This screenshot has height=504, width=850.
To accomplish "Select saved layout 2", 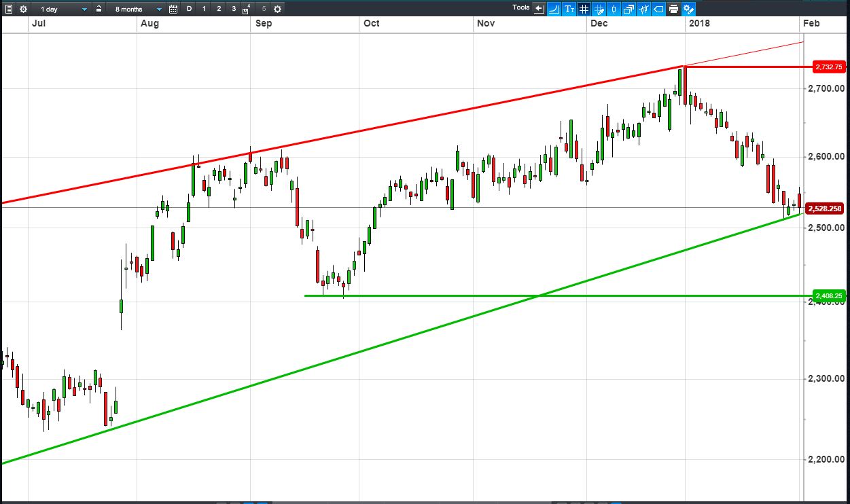I will click(x=219, y=9).
